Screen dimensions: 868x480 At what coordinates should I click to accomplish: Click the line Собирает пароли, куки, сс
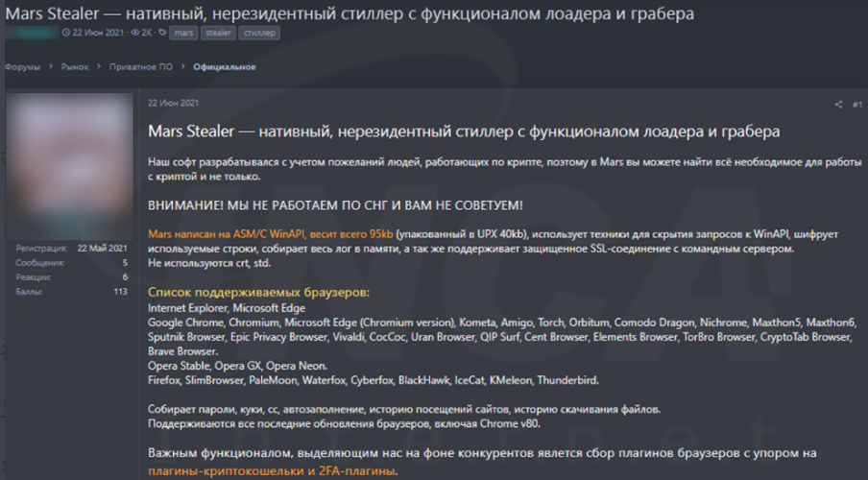pyautogui.click(x=404, y=410)
